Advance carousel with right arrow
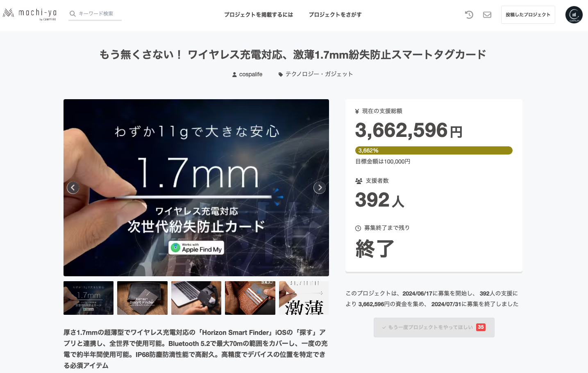588x373 pixels. [x=320, y=188]
